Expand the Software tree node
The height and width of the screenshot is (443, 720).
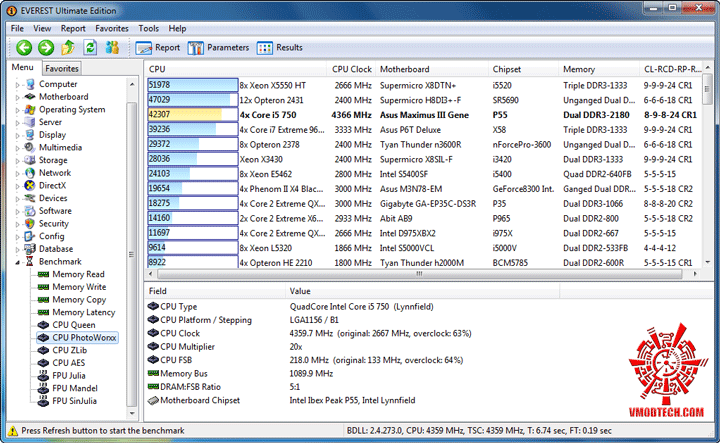18,211
